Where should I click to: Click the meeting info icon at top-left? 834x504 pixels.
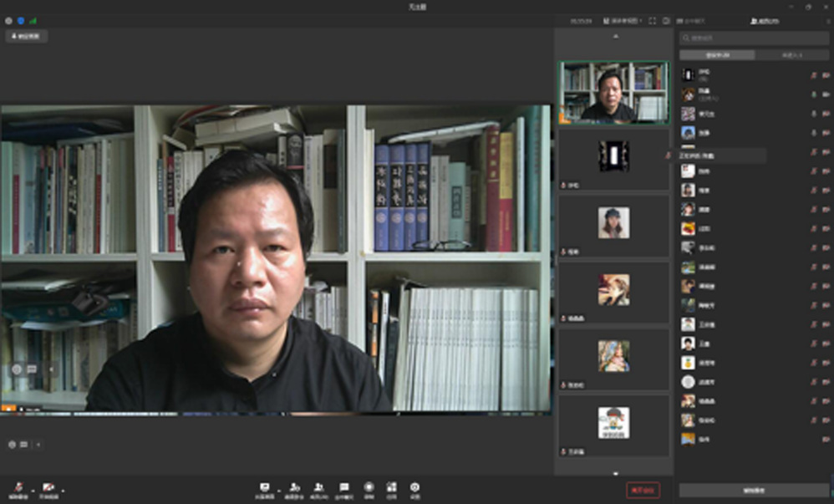tap(9, 20)
